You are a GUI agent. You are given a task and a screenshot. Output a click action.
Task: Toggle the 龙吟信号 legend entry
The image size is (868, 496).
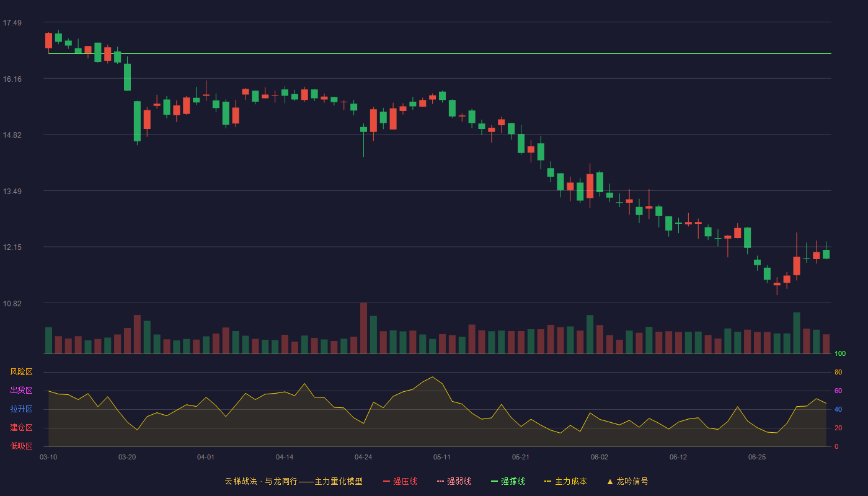coord(627,481)
